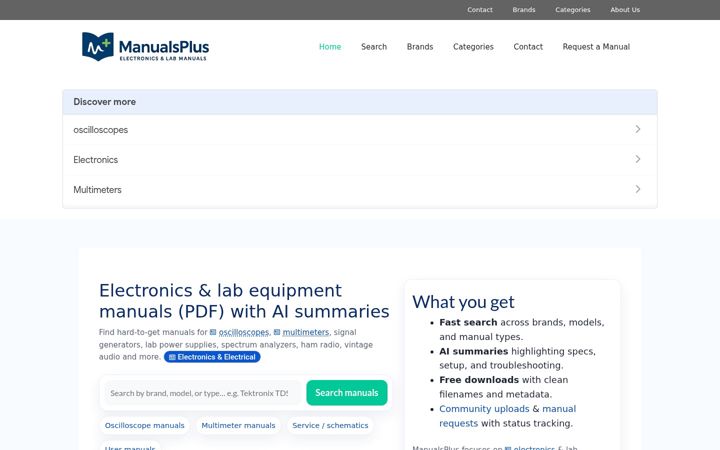The width and height of the screenshot is (720, 450).
Task: Open the Multimeters discover item
Action: coord(360,190)
